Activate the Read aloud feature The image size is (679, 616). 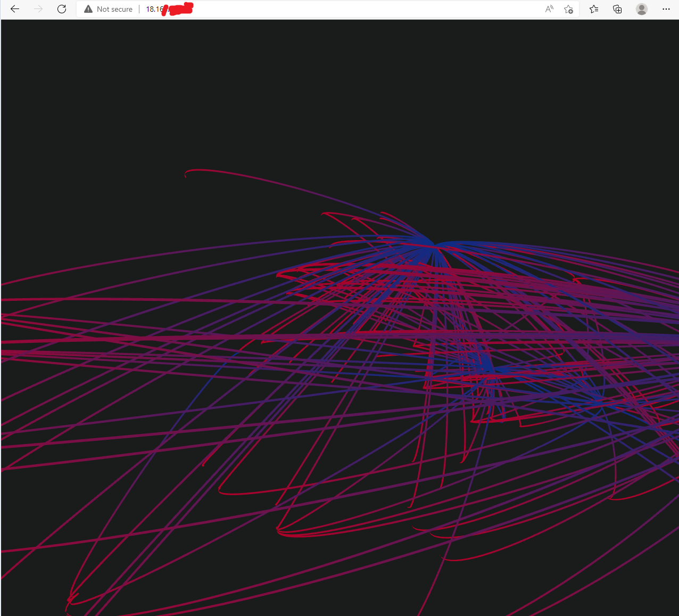pos(549,9)
